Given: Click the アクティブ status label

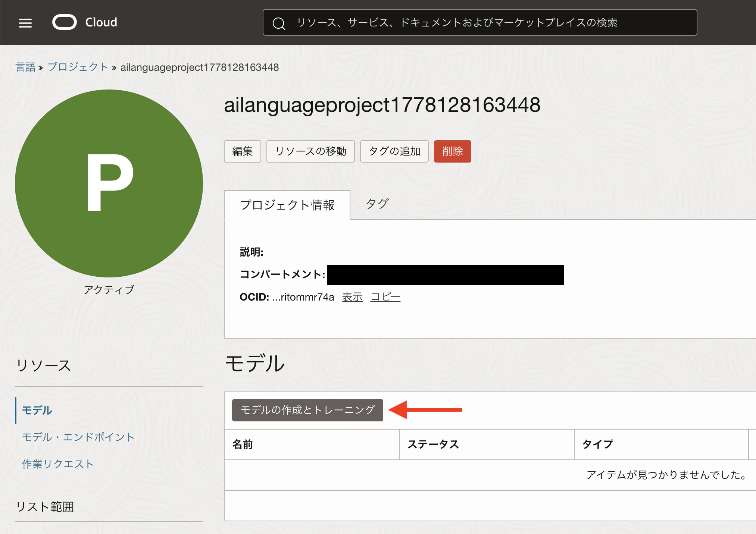Looking at the screenshot, I should pos(109,290).
